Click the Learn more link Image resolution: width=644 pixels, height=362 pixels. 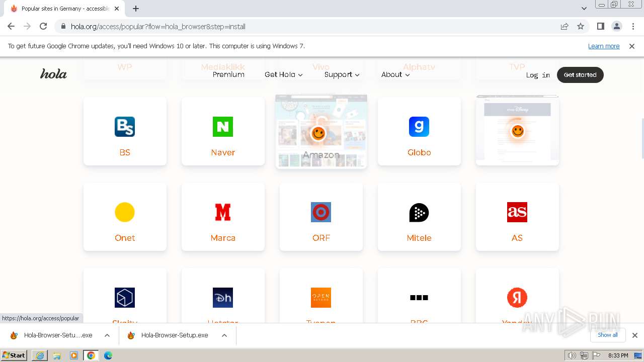(604, 46)
